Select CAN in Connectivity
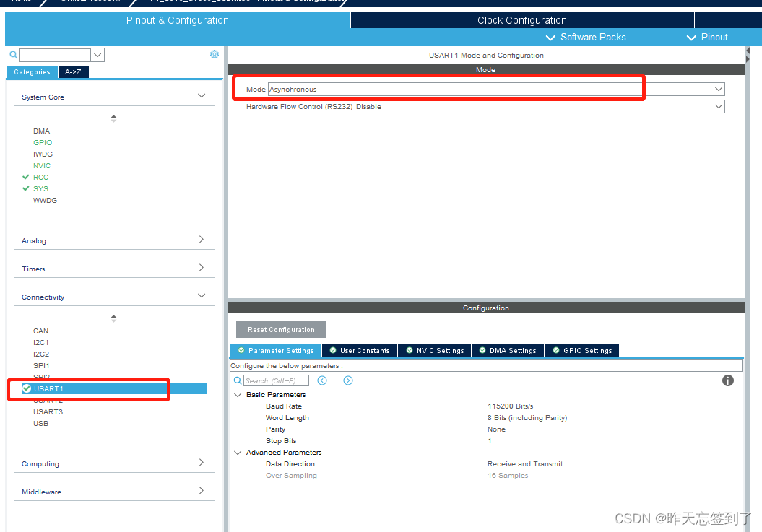The image size is (762, 532). pos(41,331)
